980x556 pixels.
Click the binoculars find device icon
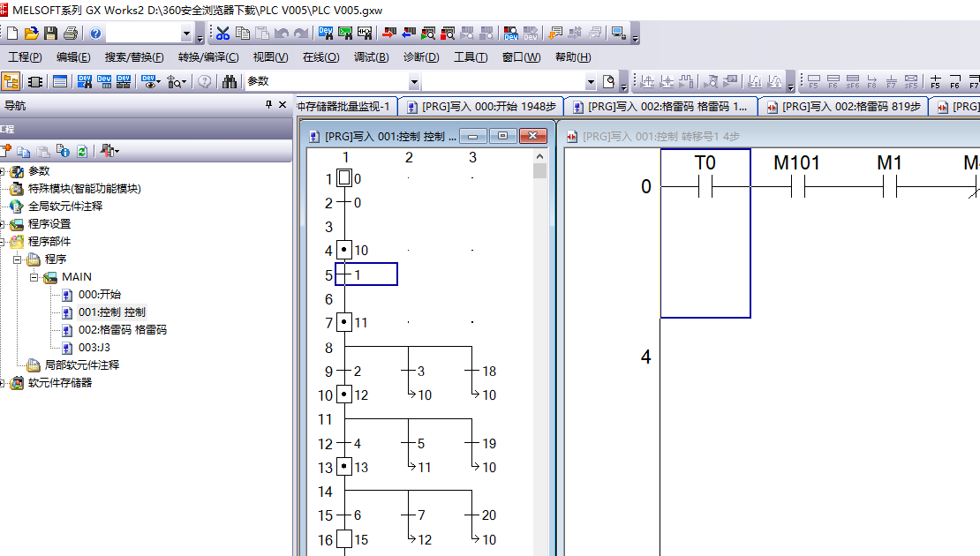[x=230, y=81]
